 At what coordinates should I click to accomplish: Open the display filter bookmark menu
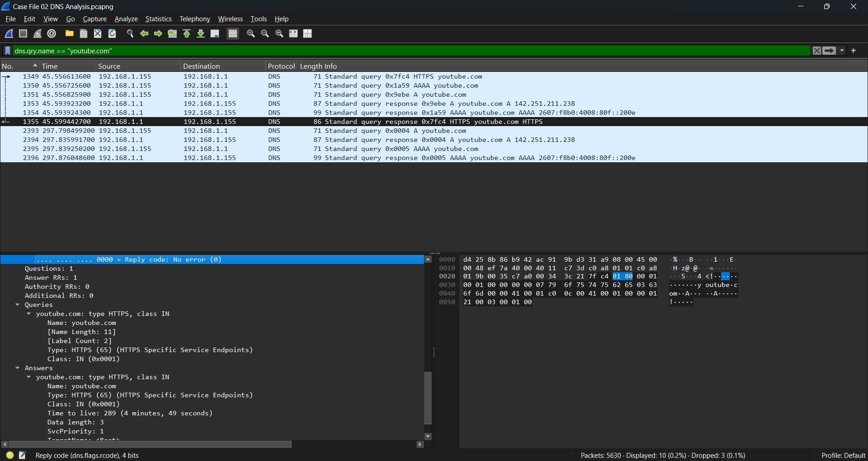[8, 51]
